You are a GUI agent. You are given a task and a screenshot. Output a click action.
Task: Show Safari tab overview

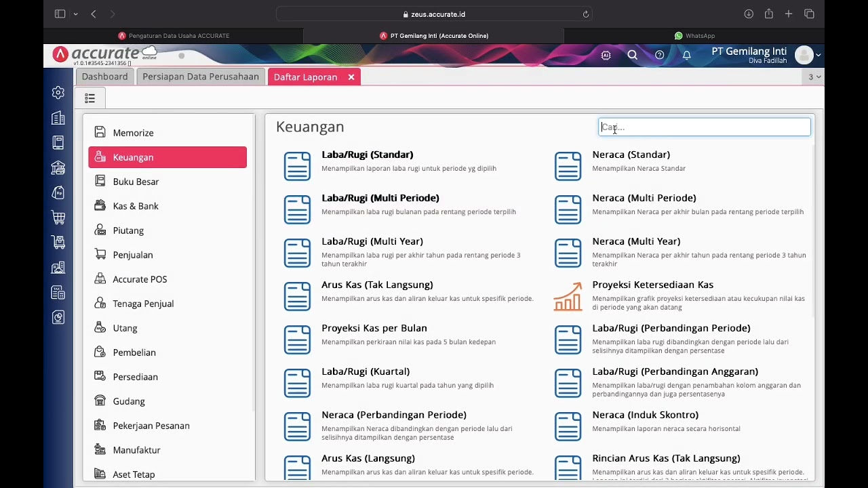pyautogui.click(x=809, y=14)
